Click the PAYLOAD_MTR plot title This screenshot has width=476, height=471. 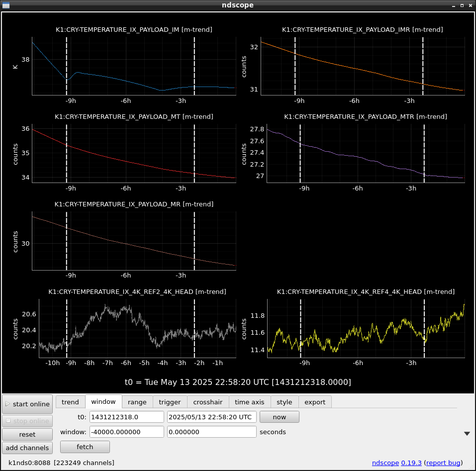(366, 117)
